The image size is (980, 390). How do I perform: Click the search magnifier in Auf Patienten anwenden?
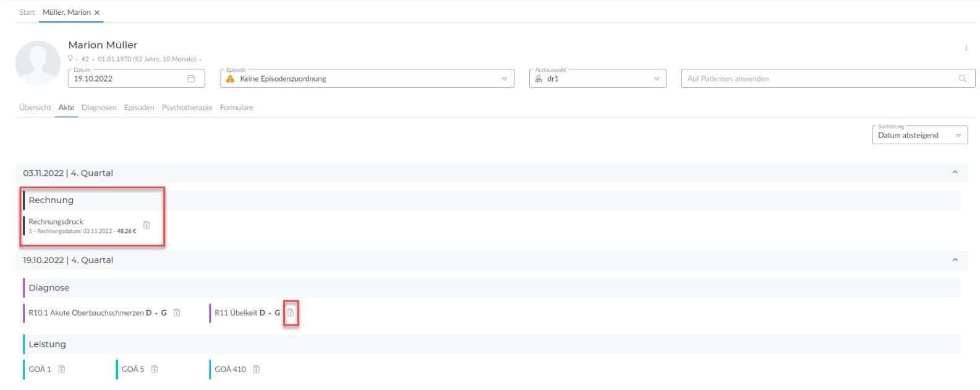962,79
